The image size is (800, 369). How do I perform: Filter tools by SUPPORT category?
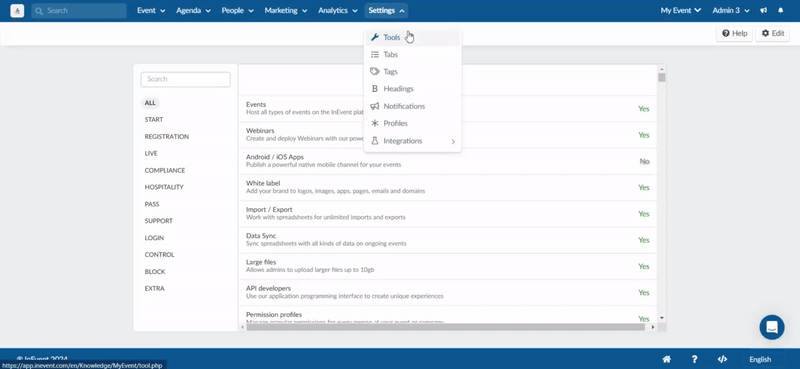pos(158,221)
